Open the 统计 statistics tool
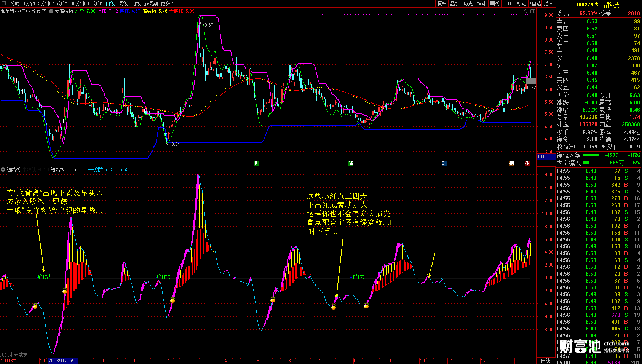 [x=481, y=3]
